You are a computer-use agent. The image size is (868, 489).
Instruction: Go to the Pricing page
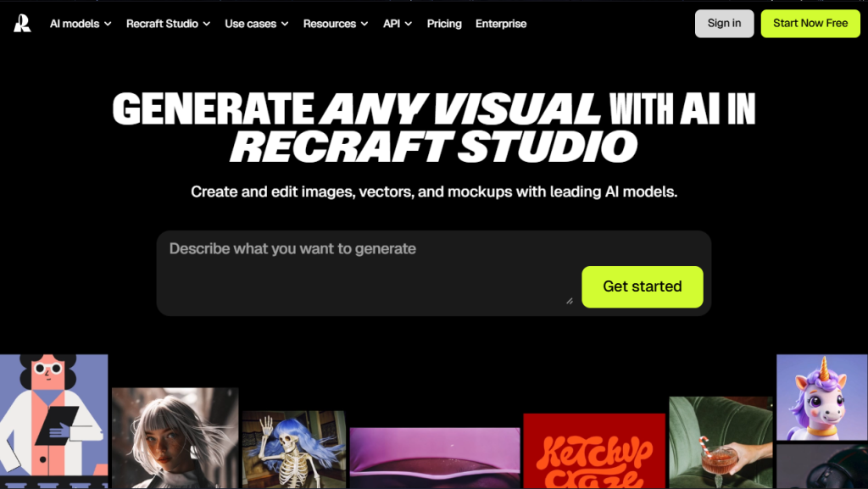click(444, 24)
